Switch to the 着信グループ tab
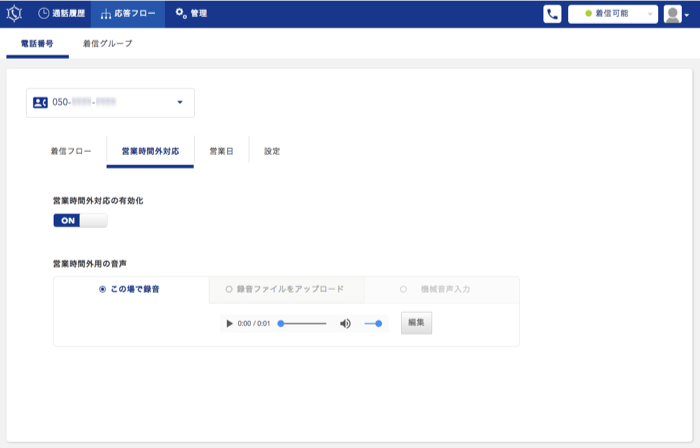This screenshot has height=448, width=700. coord(108,44)
